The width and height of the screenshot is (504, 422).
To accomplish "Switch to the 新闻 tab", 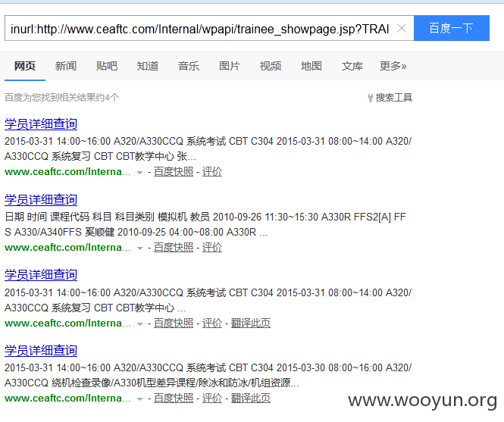I will coord(66,66).
